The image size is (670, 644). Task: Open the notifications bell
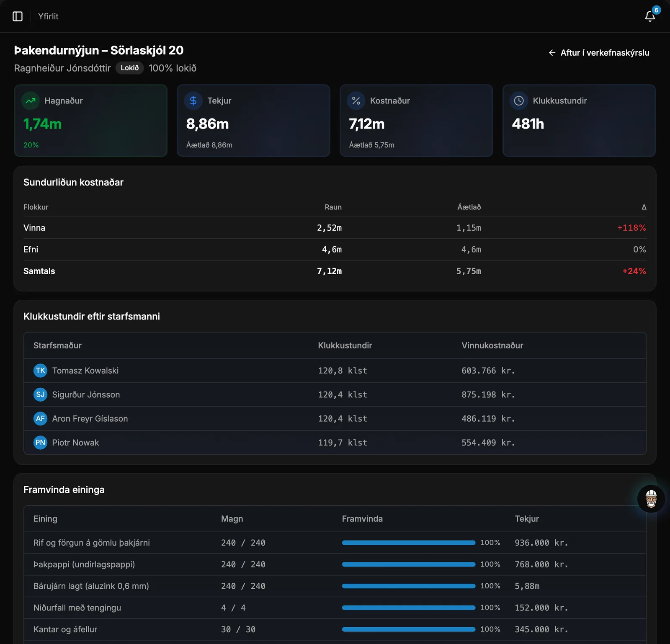(x=650, y=16)
